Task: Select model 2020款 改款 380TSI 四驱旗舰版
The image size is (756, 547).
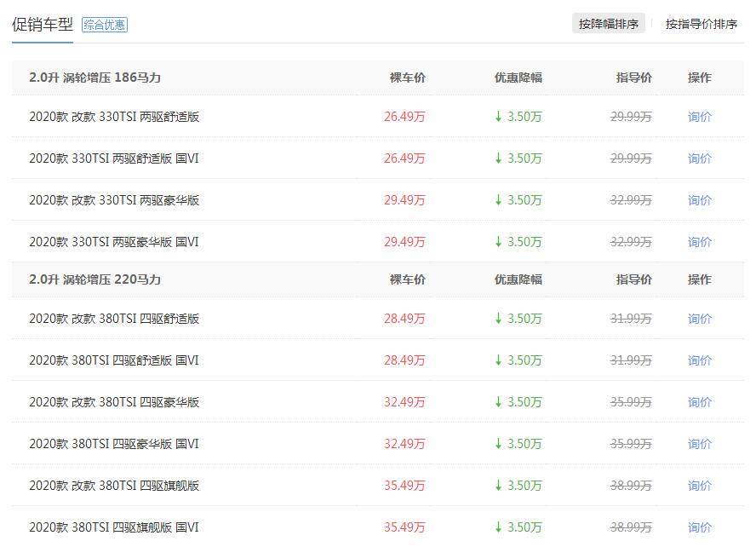Action: [114, 486]
